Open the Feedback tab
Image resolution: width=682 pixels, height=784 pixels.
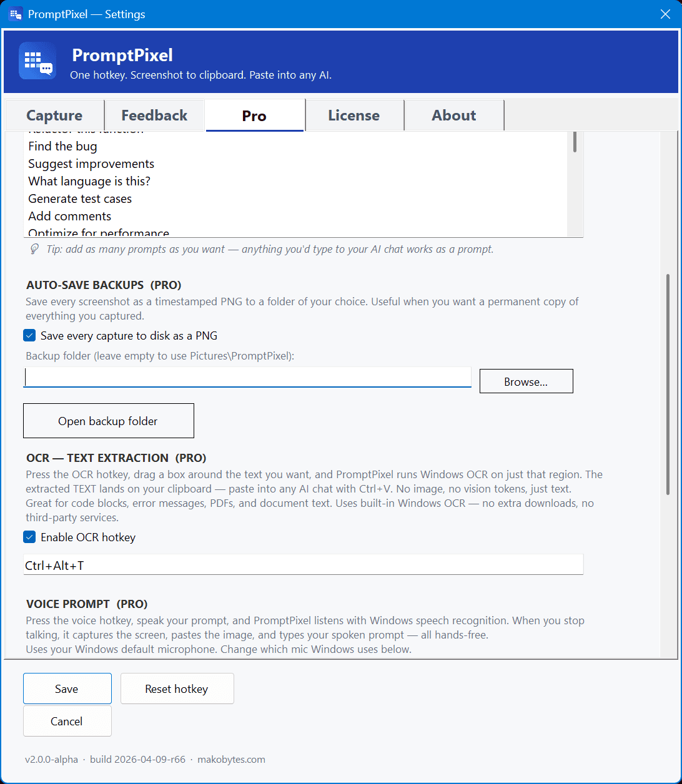click(154, 115)
